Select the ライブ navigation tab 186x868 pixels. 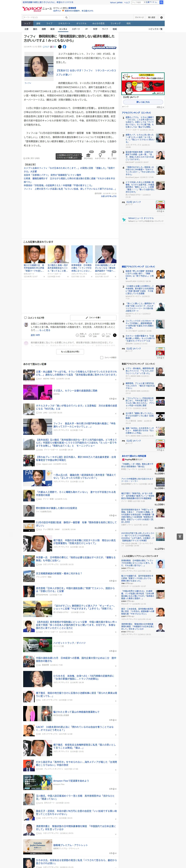pyautogui.click(x=49, y=23)
